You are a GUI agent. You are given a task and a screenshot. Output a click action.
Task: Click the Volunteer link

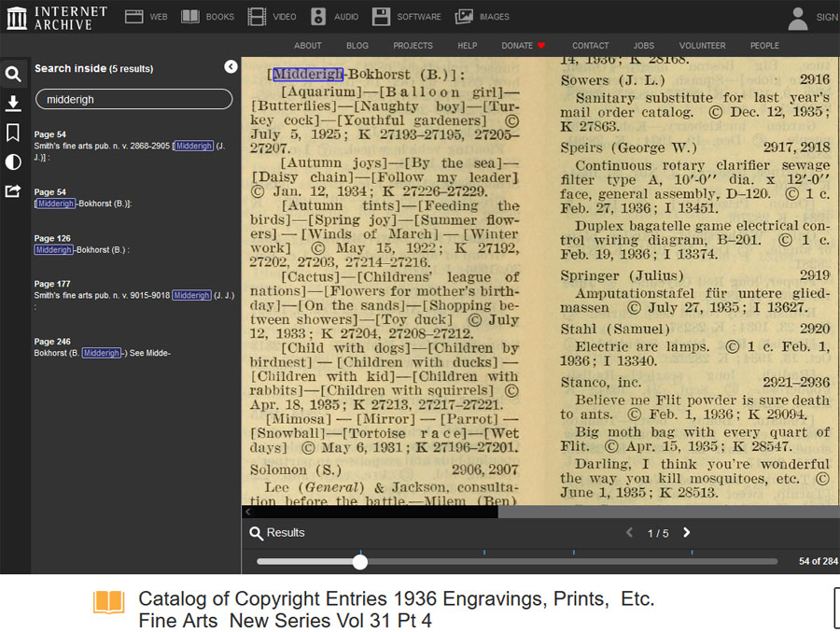point(702,45)
